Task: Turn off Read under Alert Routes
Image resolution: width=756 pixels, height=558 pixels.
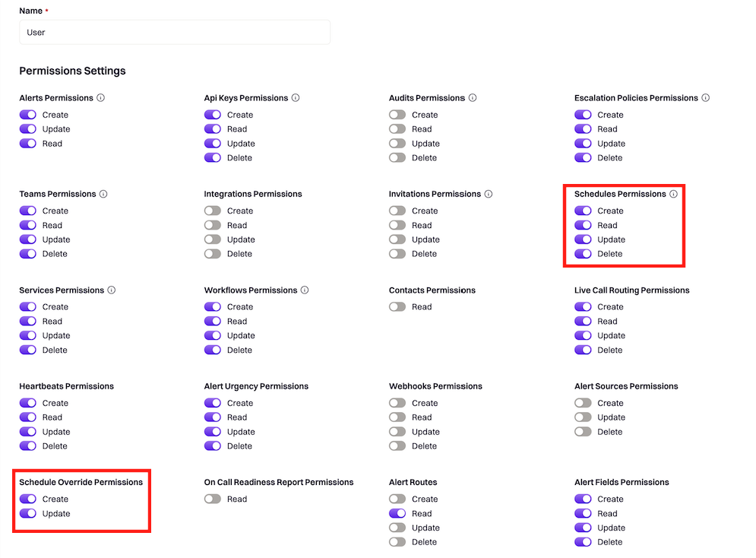Action: pos(397,514)
